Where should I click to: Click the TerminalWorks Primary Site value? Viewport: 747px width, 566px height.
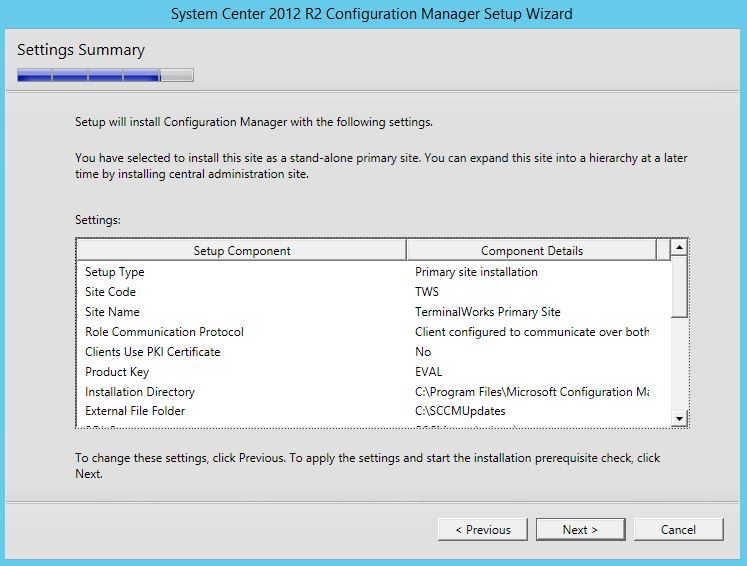[x=487, y=312]
